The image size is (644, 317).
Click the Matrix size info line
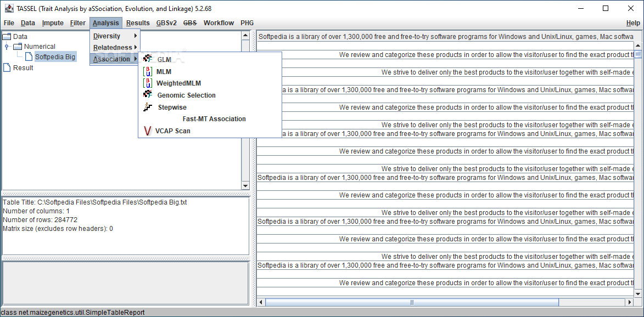[58, 228]
